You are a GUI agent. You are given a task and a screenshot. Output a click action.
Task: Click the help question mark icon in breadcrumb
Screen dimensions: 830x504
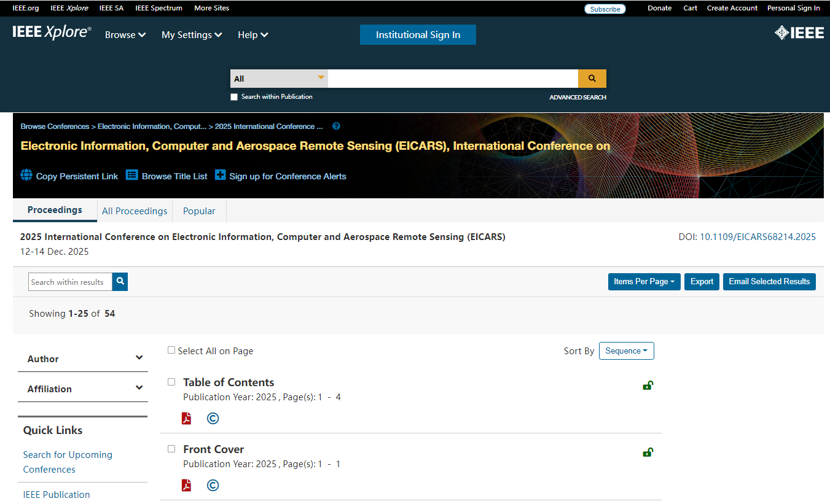coord(336,126)
